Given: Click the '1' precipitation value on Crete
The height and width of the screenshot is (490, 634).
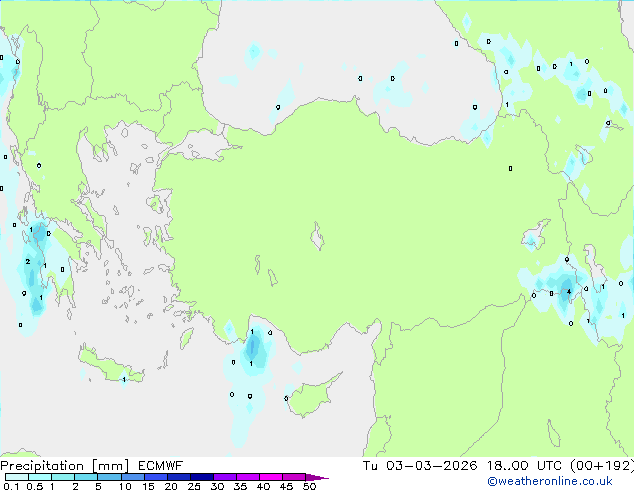Looking at the screenshot, I should click(x=124, y=380).
